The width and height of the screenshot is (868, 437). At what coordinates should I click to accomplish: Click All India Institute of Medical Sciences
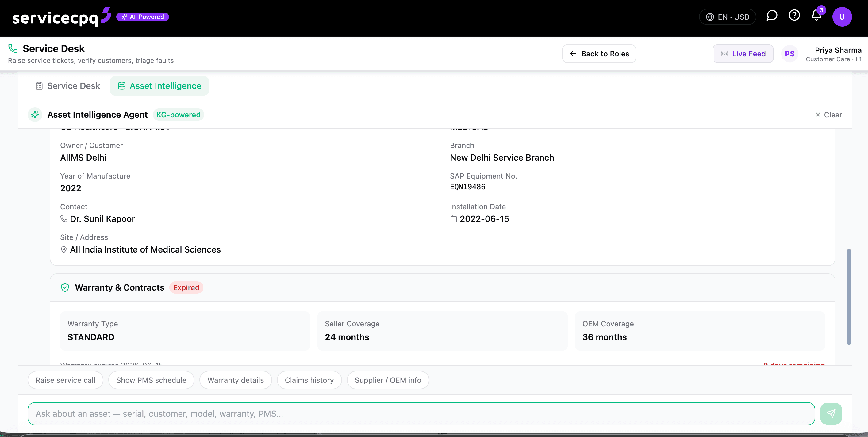coord(145,249)
